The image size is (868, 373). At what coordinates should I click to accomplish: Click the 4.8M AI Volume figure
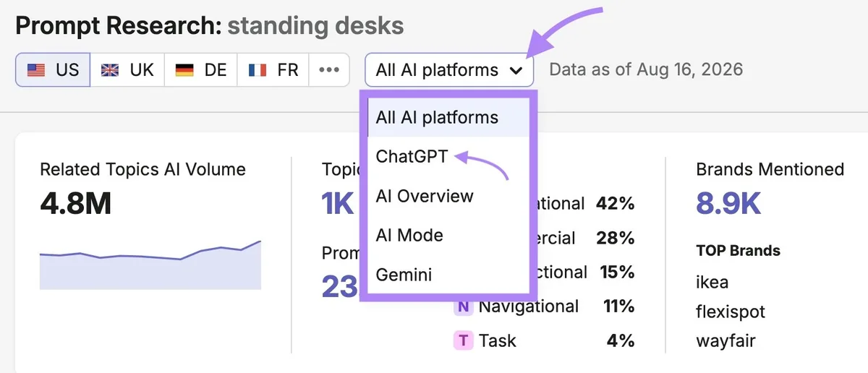click(x=76, y=205)
